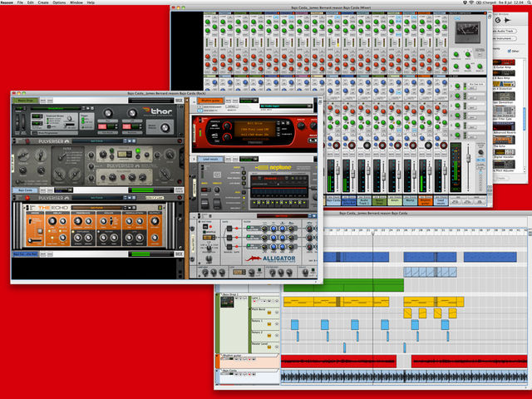The height and width of the screenshot is (399, 532).
Task: Toggle the second Alligator gate button
Action: click(229, 237)
